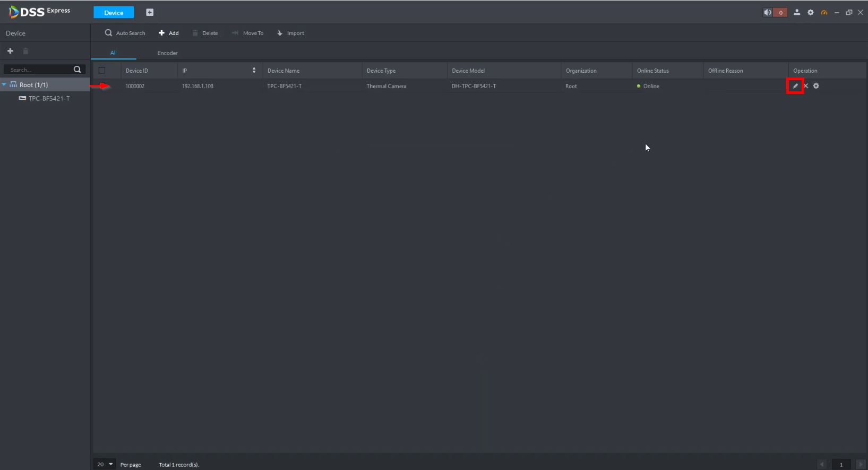868x470 pixels.
Task: Open a new tab with the plus icon
Action: click(150, 13)
